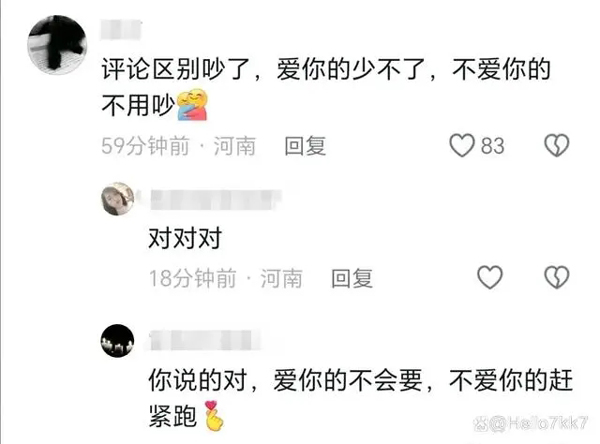Open the top commenter's black avatar

(x=57, y=45)
